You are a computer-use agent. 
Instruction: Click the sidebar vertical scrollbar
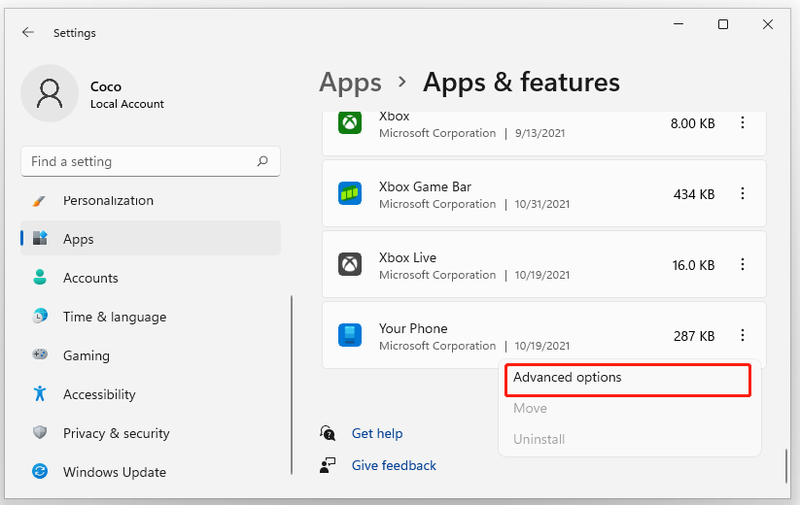(x=291, y=385)
